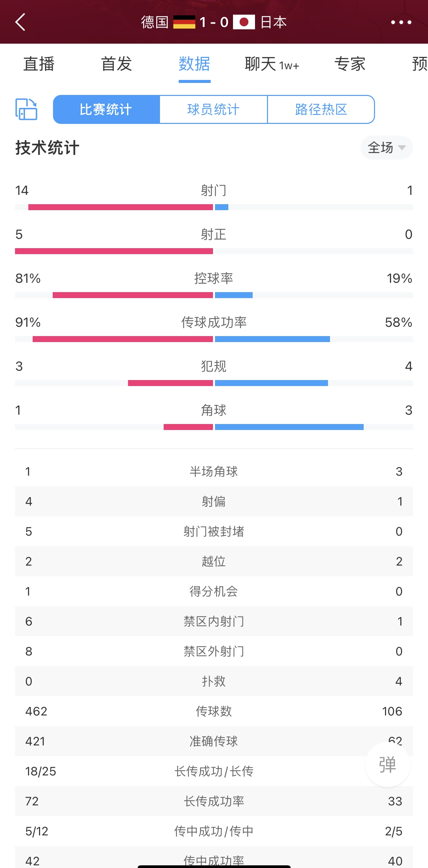428x868 pixels.
Task: Tap the 传球数 statistics row
Action: point(214,711)
